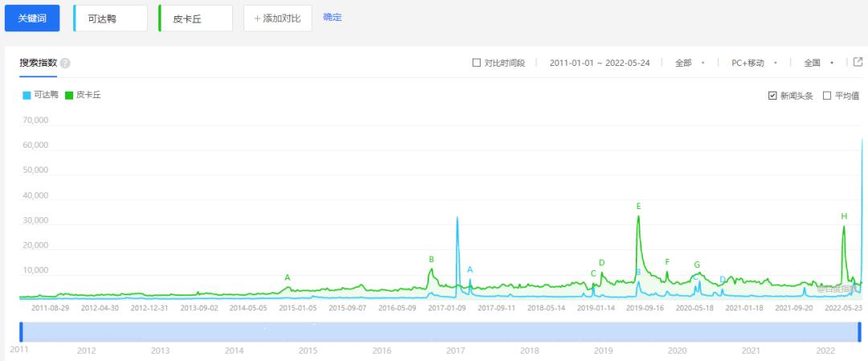Screen dimensions: 868x361
Task: Select blue news marker A on chart
Action: [x=470, y=269]
